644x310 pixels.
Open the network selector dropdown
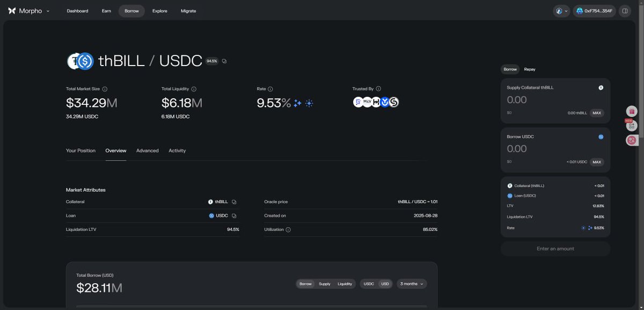coord(561,11)
